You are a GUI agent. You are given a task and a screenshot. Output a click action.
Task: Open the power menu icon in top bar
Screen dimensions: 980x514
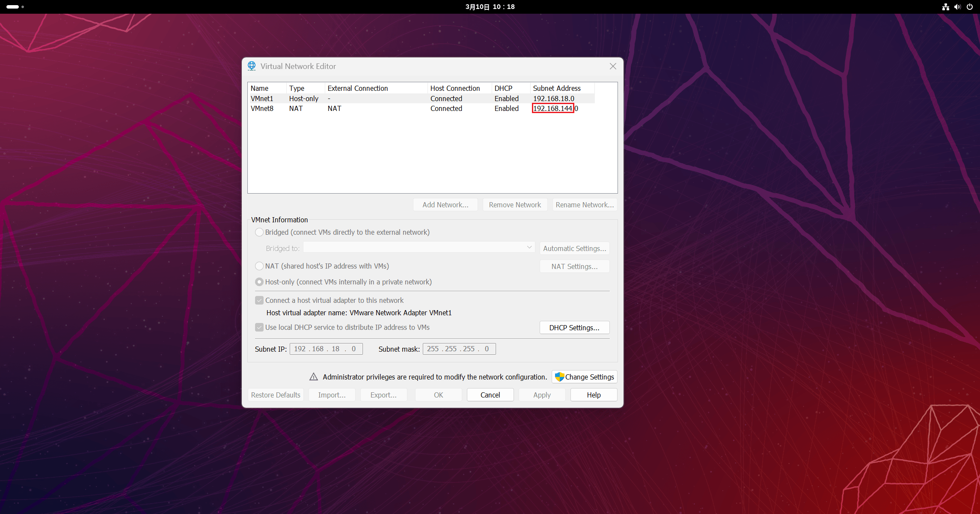click(x=970, y=7)
